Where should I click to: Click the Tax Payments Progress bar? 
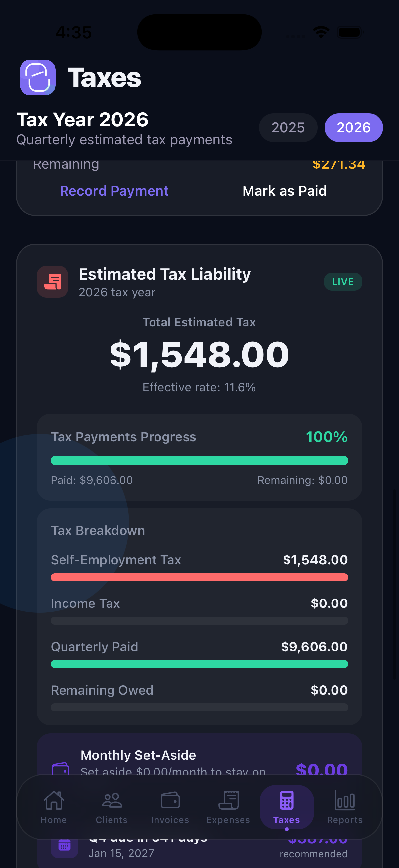(x=199, y=460)
